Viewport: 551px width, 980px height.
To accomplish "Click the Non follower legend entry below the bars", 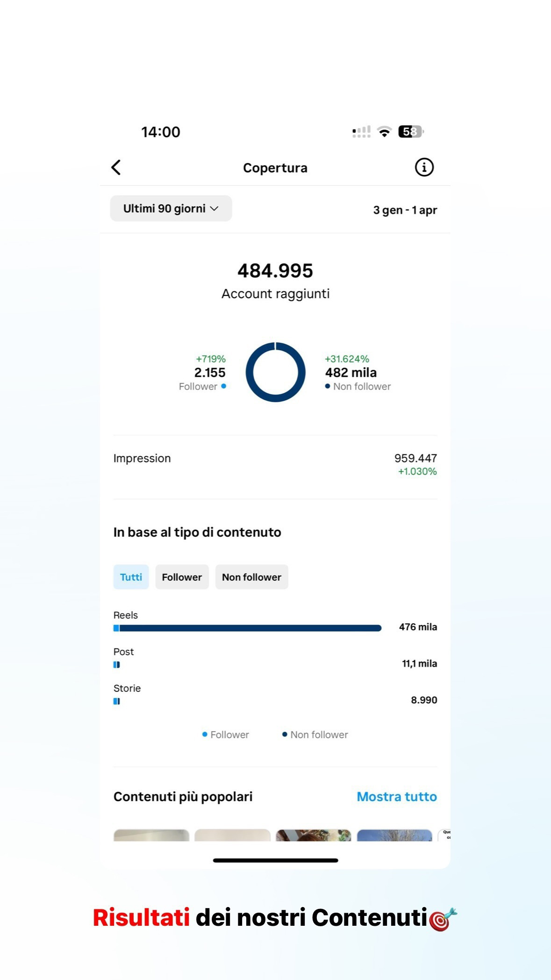I will pos(315,735).
